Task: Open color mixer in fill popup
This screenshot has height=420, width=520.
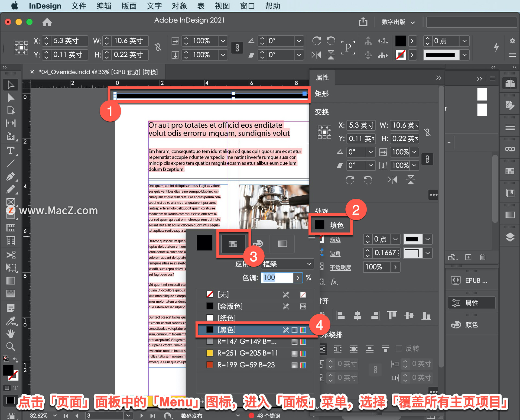Action: tap(258, 244)
